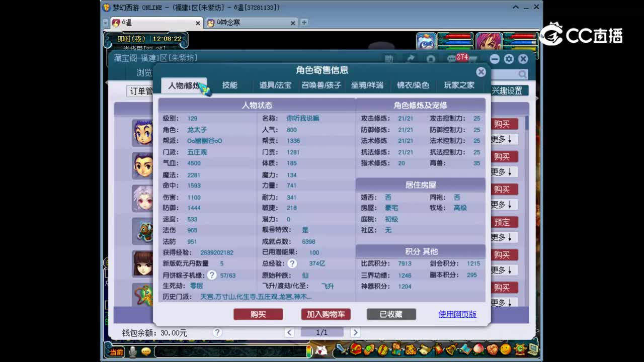Click the microphone voice icon
Viewport: 644px width, 362px height.
133,351
